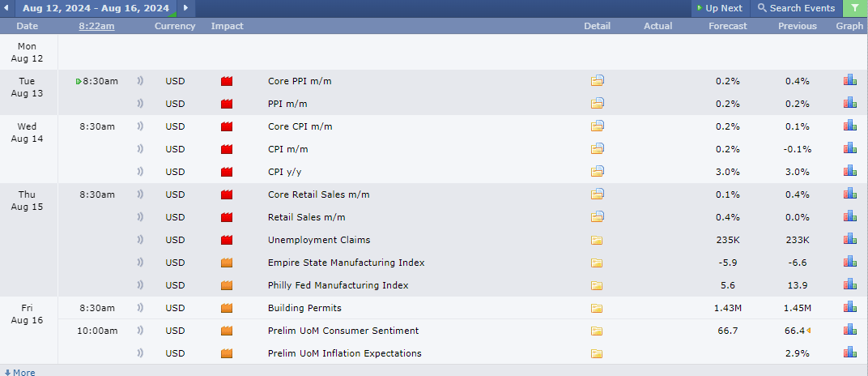Click the 8:22am time column header
This screenshot has height=376, width=868.
click(x=97, y=26)
